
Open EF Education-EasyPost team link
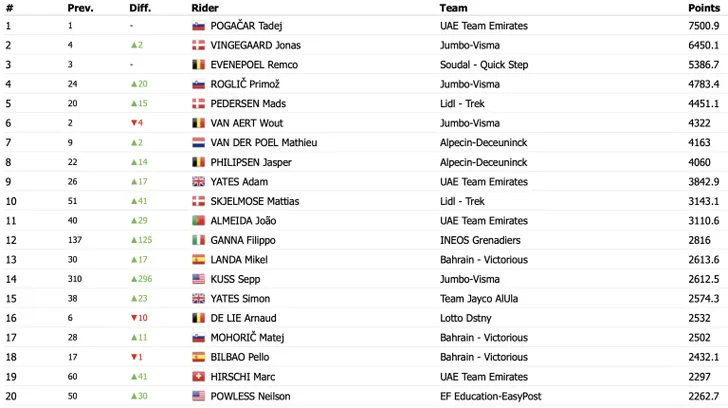[491, 396]
